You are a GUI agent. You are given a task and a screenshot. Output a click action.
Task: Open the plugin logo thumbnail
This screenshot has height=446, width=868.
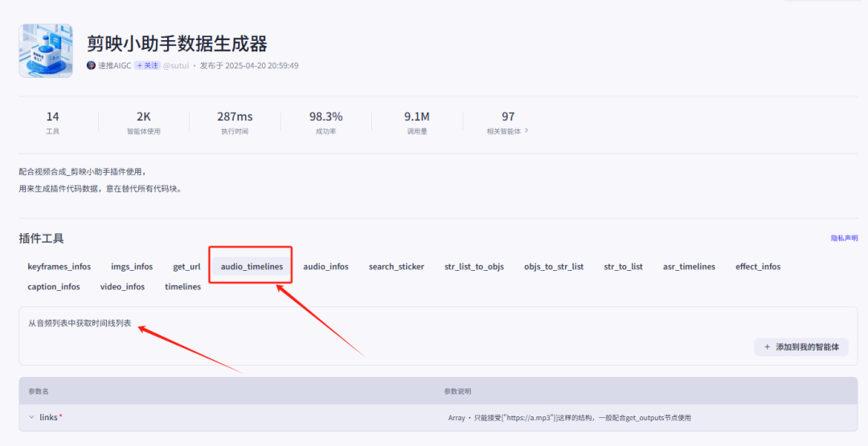[45, 51]
